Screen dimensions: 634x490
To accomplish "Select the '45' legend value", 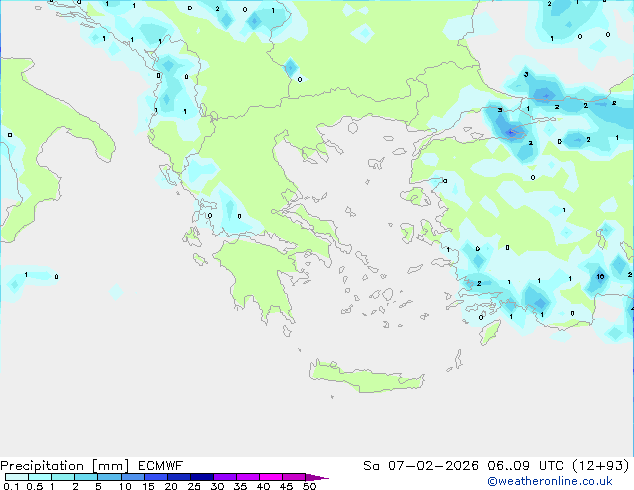I will 286,486.
